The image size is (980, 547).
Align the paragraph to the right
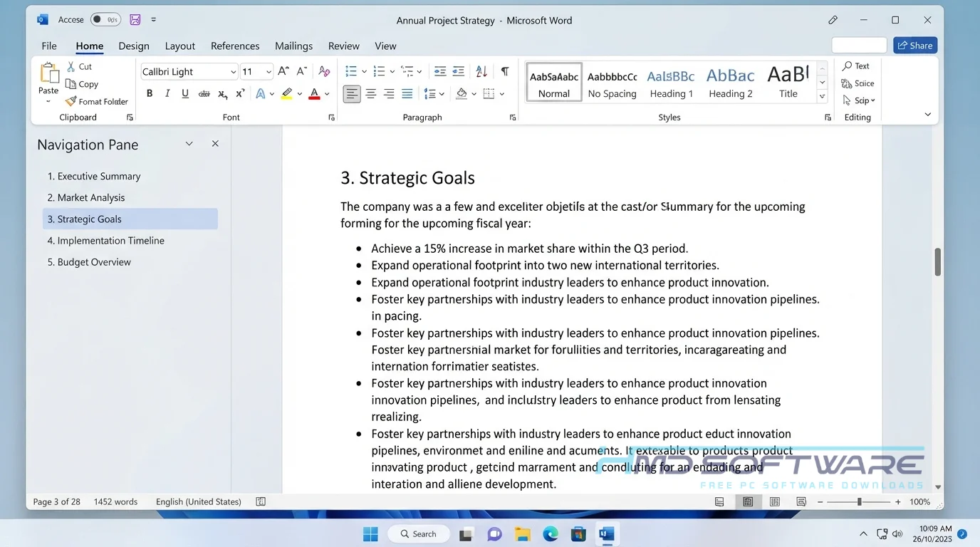(x=389, y=93)
